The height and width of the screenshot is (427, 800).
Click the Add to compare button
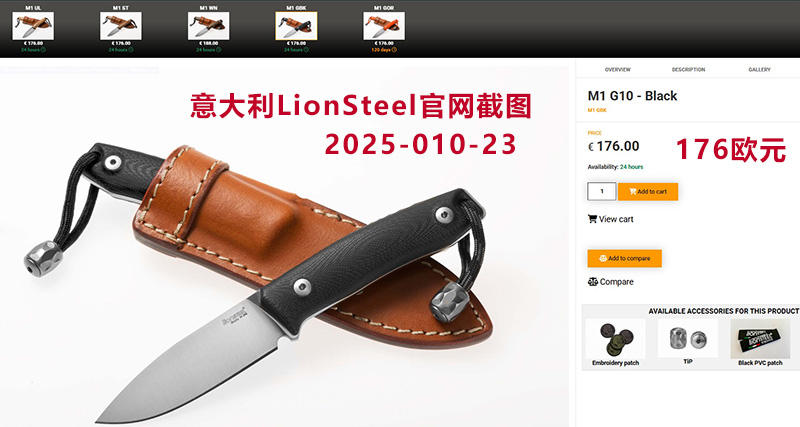click(624, 258)
